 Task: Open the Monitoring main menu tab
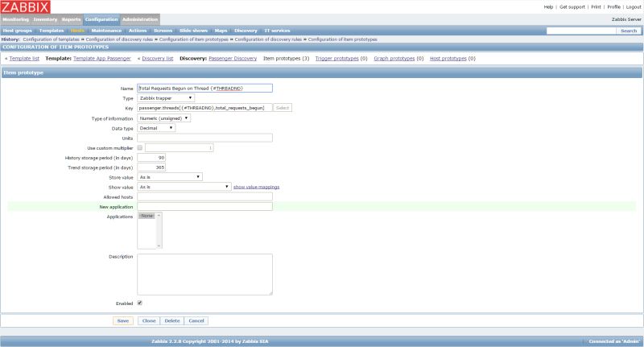click(x=15, y=19)
